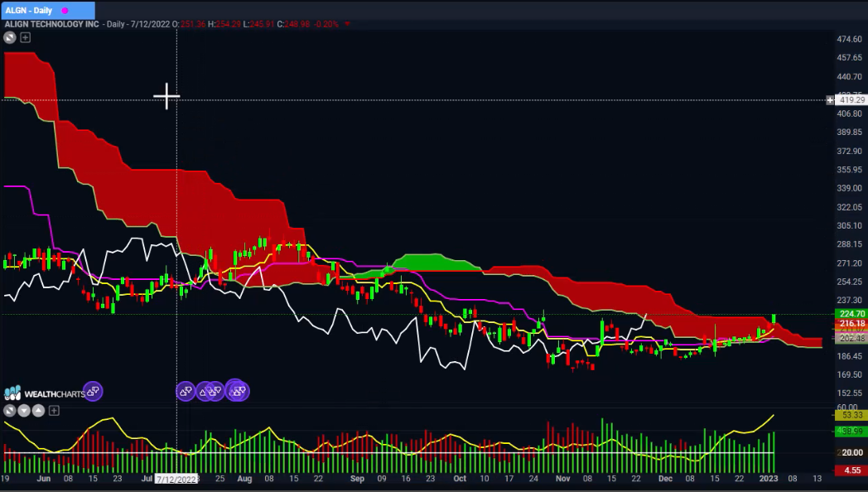Click the 288.15 price axis label
The height and width of the screenshot is (492, 868).
pos(849,244)
